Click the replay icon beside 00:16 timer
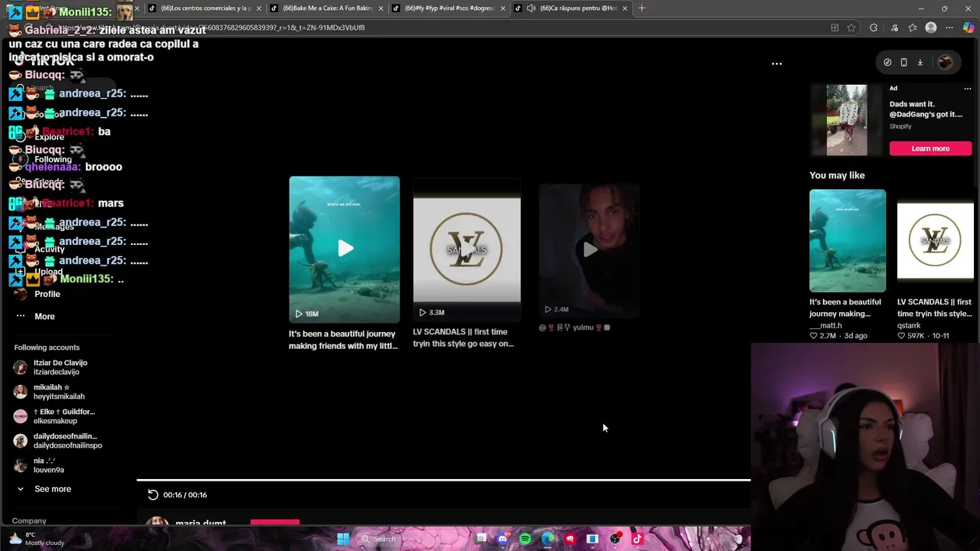The height and width of the screenshot is (551, 980). tap(153, 494)
